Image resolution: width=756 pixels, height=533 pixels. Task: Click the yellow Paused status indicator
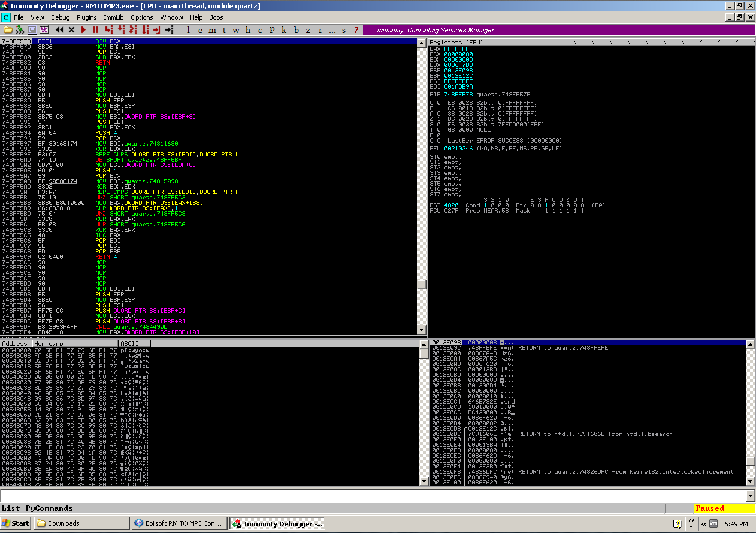(724, 508)
